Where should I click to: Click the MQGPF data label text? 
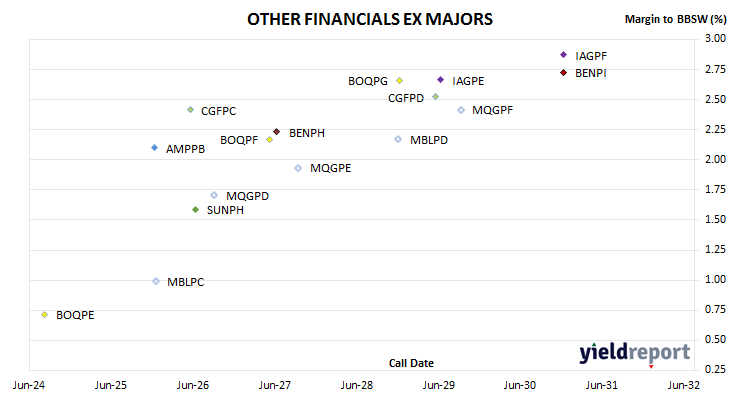(x=493, y=110)
